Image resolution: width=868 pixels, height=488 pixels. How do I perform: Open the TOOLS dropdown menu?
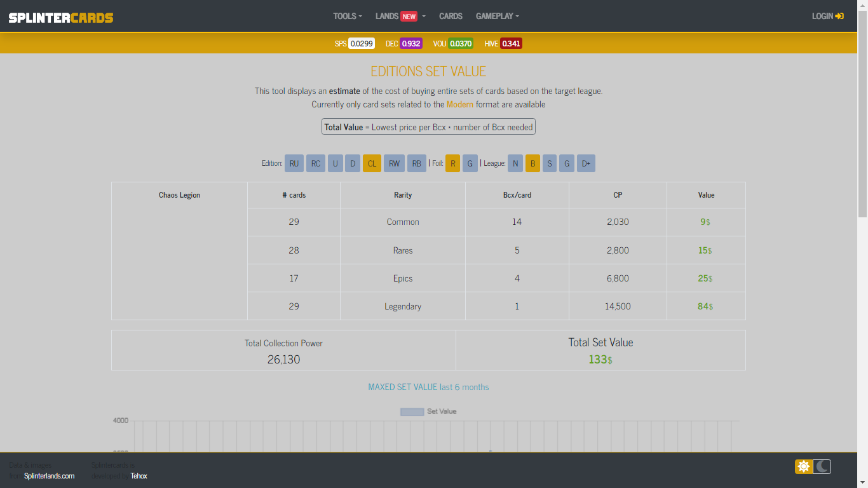point(348,16)
